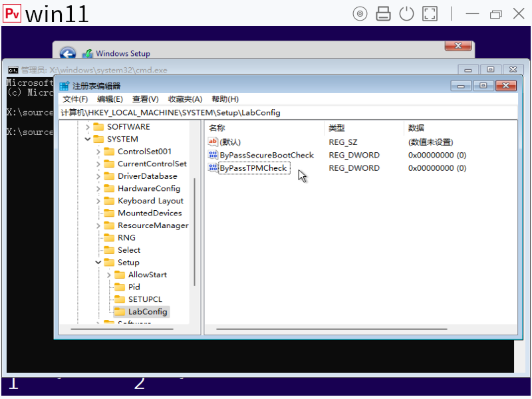
Task: Select the SETUPCL folder icon
Action: pos(120,299)
